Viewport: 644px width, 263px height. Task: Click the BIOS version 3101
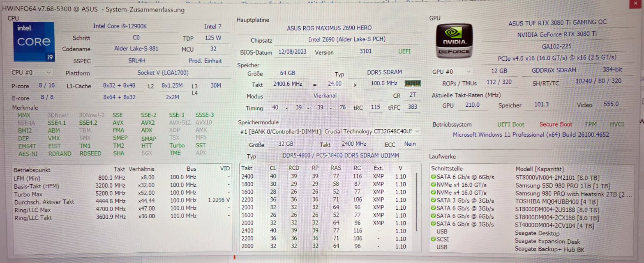(365, 52)
